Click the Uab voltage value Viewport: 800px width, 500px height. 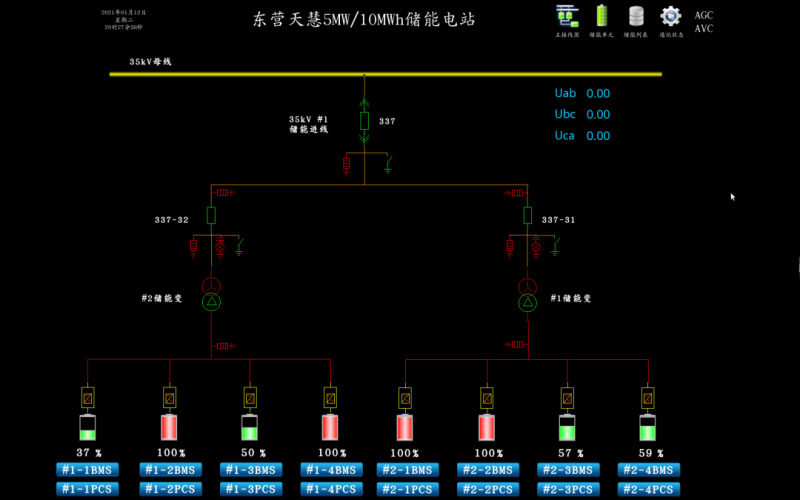tap(598, 94)
